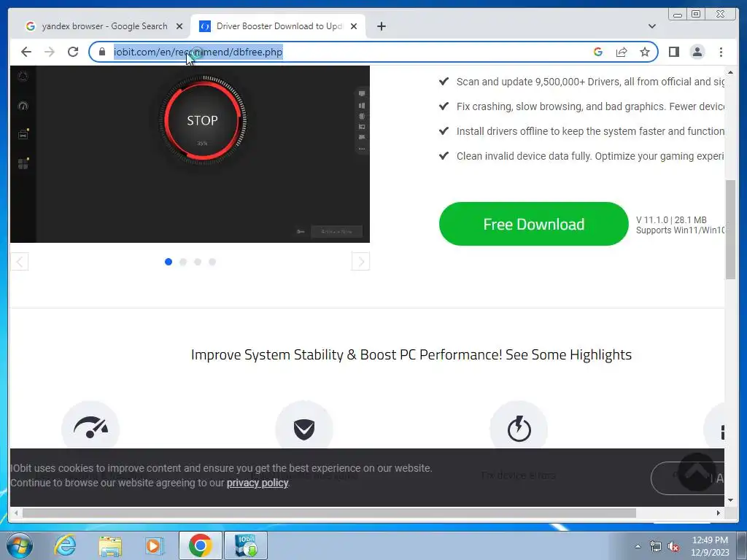
Task: Click the horizontal scrollbar thumb
Action: click(x=329, y=513)
